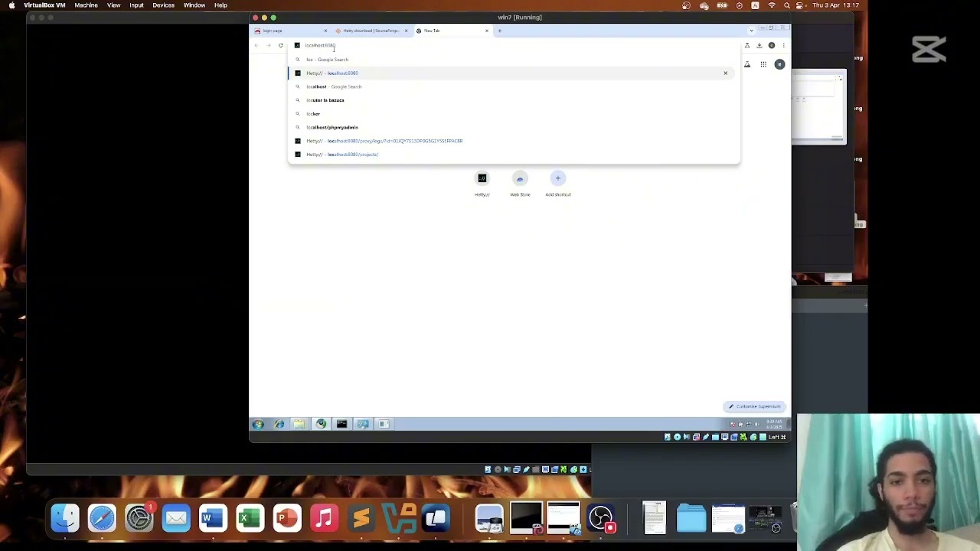Open the browser downloads icon in toolbar
The width and height of the screenshot is (980, 551).
click(x=759, y=45)
